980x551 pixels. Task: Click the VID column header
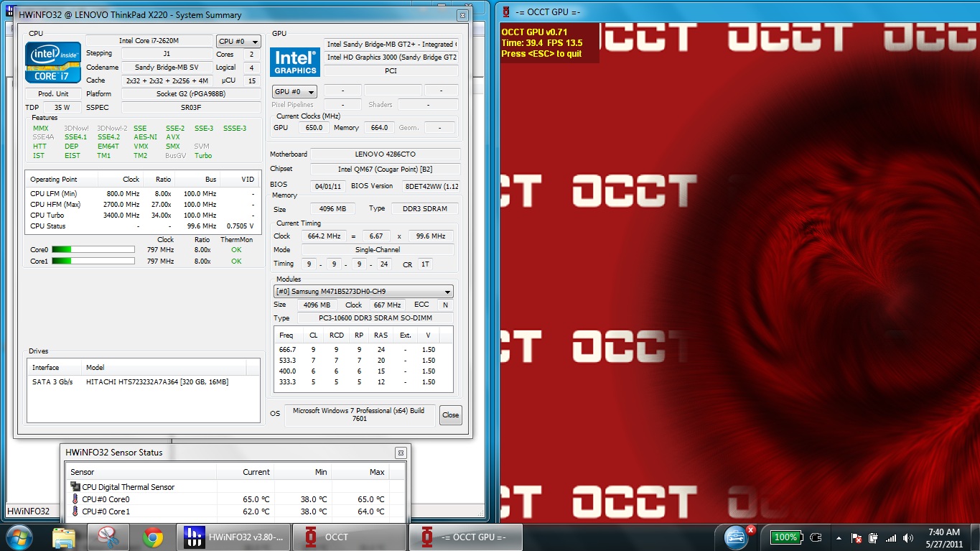tap(240, 180)
